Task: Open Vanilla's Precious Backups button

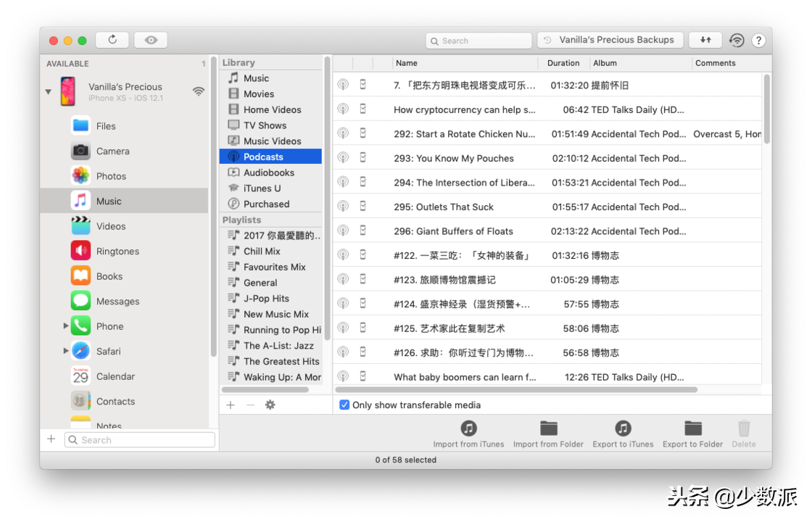Action: 610,40
